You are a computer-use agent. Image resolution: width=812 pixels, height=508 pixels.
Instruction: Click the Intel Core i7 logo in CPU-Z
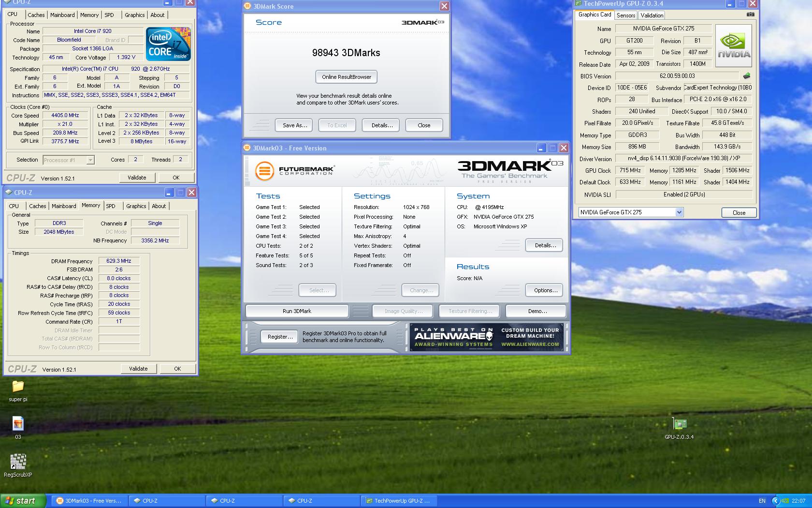tap(168, 44)
